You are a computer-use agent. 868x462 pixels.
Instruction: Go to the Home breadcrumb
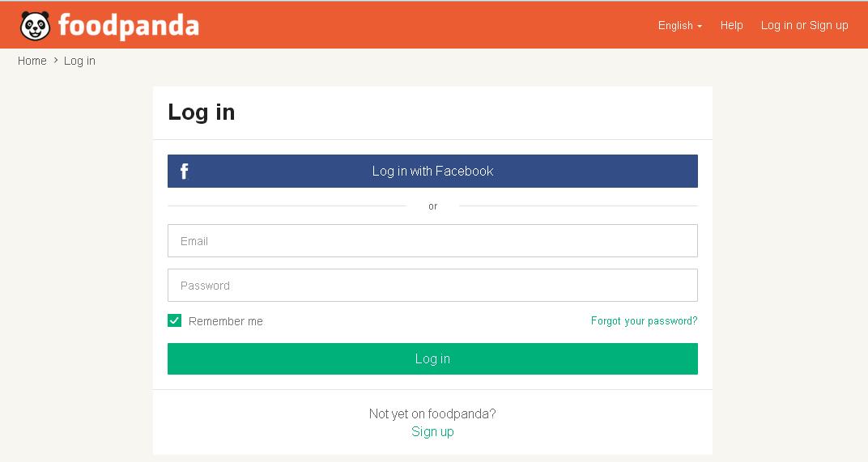click(x=32, y=61)
